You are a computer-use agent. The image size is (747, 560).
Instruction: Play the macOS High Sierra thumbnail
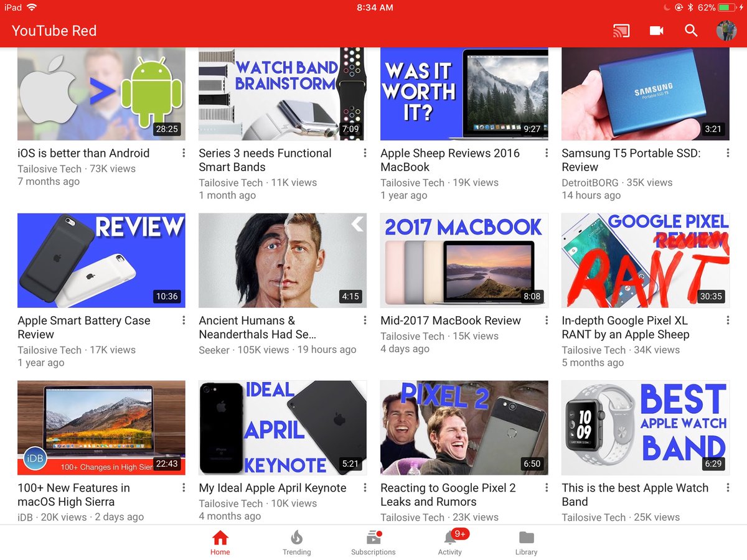(x=101, y=428)
